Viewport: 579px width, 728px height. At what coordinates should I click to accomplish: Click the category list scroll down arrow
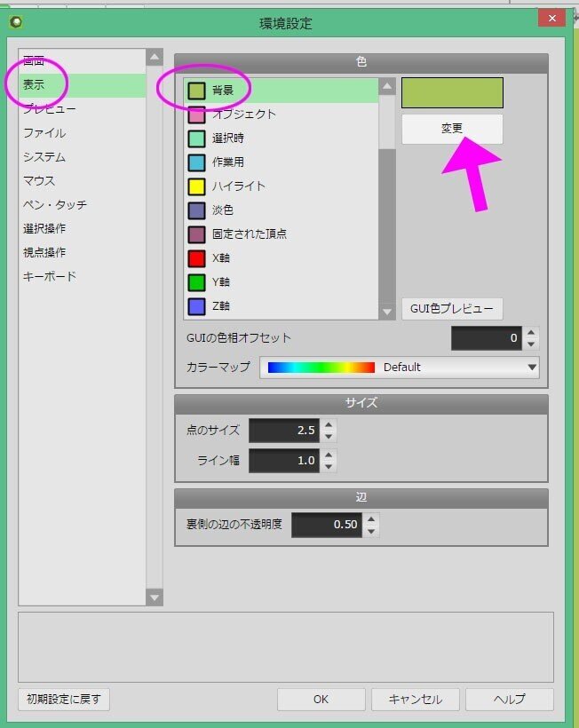155,597
